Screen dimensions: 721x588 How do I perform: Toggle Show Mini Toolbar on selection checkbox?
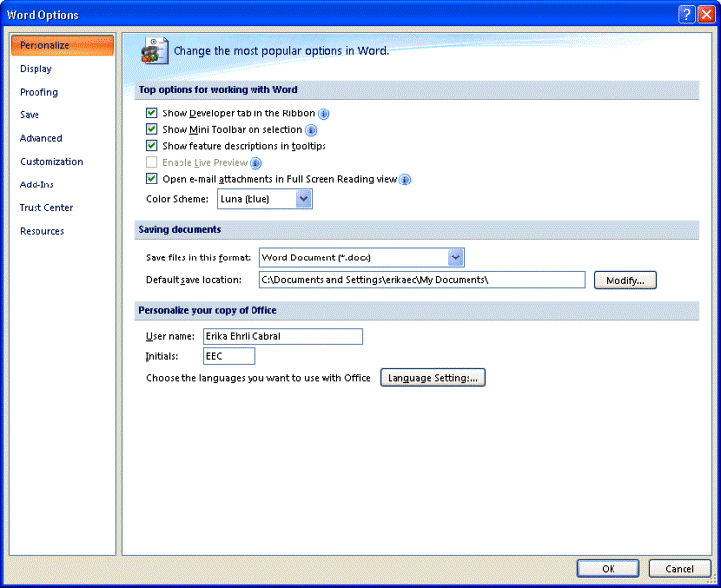[151, 129]
